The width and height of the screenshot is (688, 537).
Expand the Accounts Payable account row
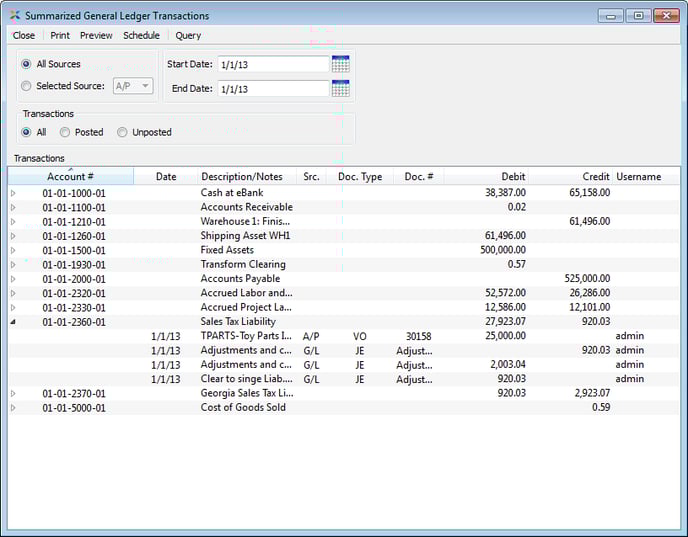pyautogui.click(x=13, y=279)
